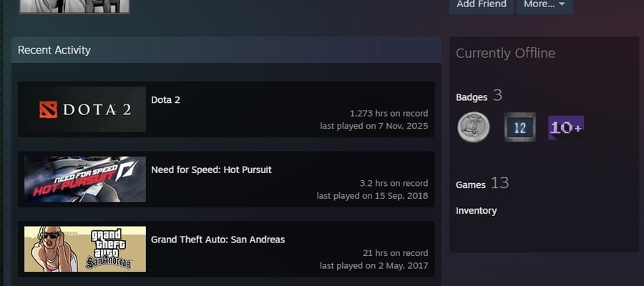Click the Dota 2 title text

(165, 99)
